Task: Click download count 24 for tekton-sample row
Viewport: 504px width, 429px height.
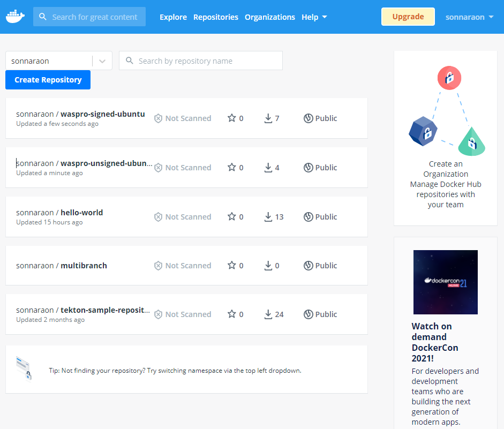Action: click(x=280, y=314)
